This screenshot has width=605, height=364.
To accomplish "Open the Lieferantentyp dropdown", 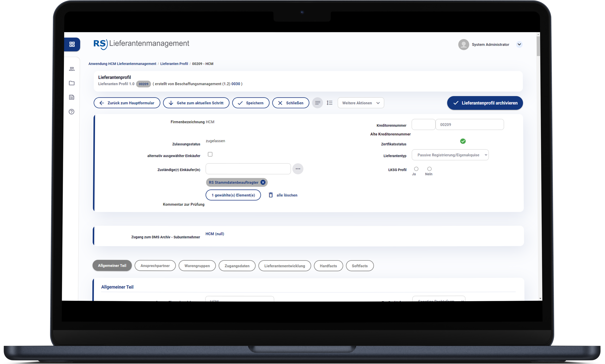I will (x=450, y=155).
